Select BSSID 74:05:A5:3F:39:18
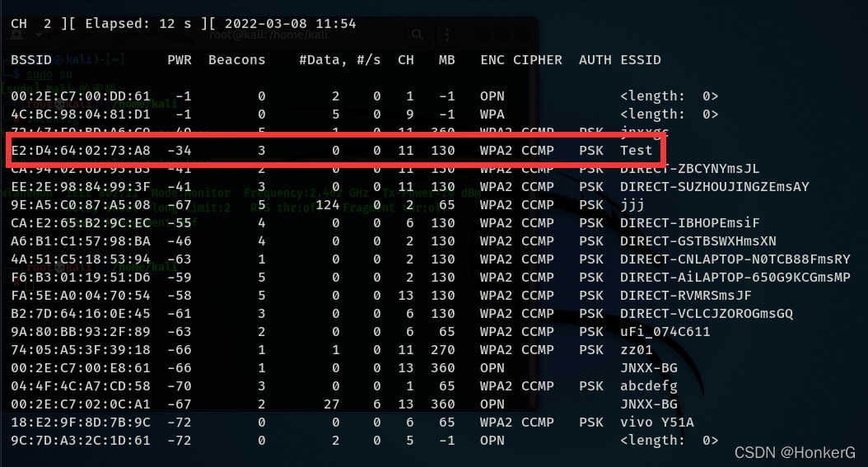Image resolution: width=868 pixels, height=467 pixels. pos(80,350)
